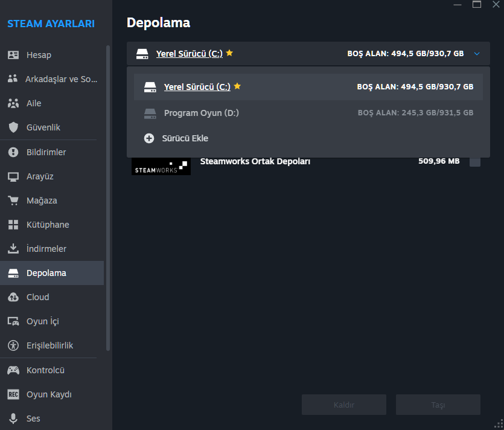The image size is (504, 430).
Task: Click the Kaldır button
Action: 344,405
